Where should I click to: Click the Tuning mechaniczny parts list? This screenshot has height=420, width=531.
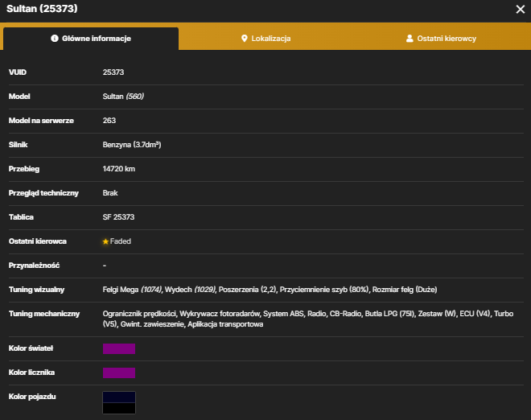(308, 319)
